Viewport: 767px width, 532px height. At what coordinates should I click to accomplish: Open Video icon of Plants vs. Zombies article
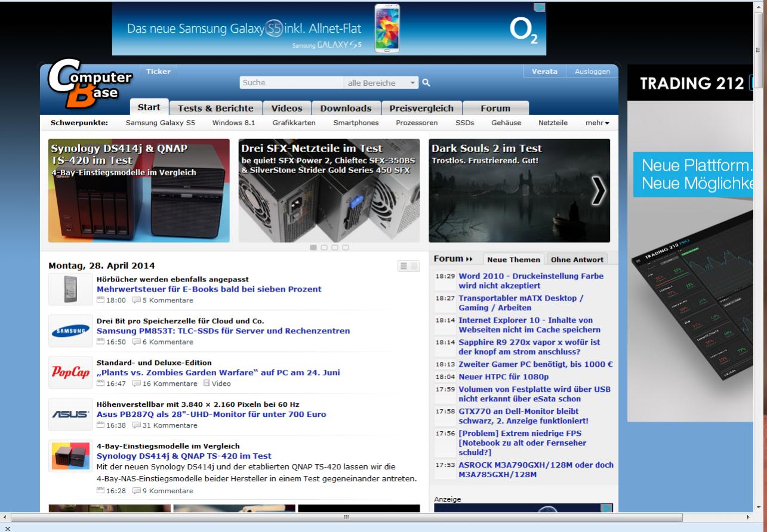point(207,383)
